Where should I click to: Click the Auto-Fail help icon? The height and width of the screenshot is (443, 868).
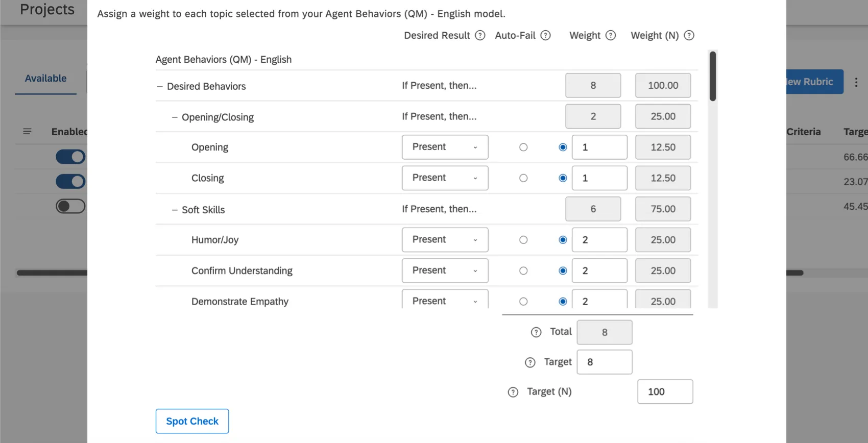[545, 36]
